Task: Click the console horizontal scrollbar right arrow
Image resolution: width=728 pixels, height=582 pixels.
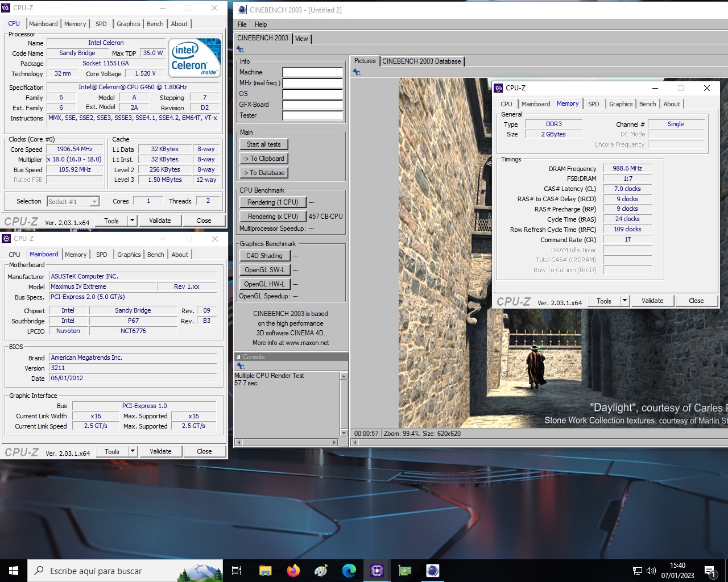Action: click(334, 442)
